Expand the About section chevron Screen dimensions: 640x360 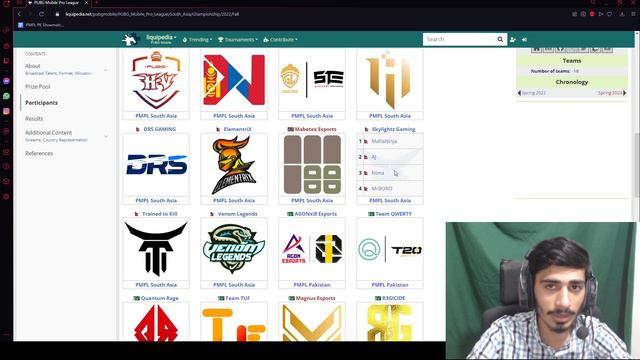coord(106,70)
